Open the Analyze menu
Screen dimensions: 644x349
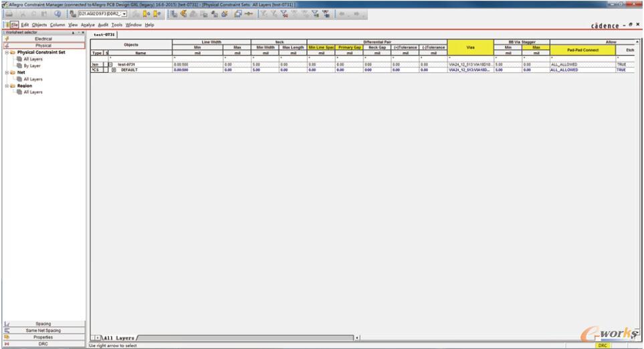(88, 25)
